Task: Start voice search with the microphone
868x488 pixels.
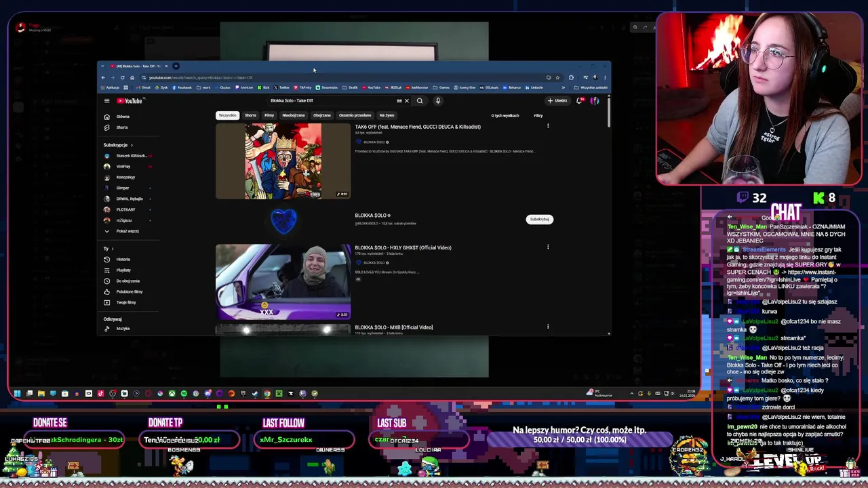Action: coord(438,101)
